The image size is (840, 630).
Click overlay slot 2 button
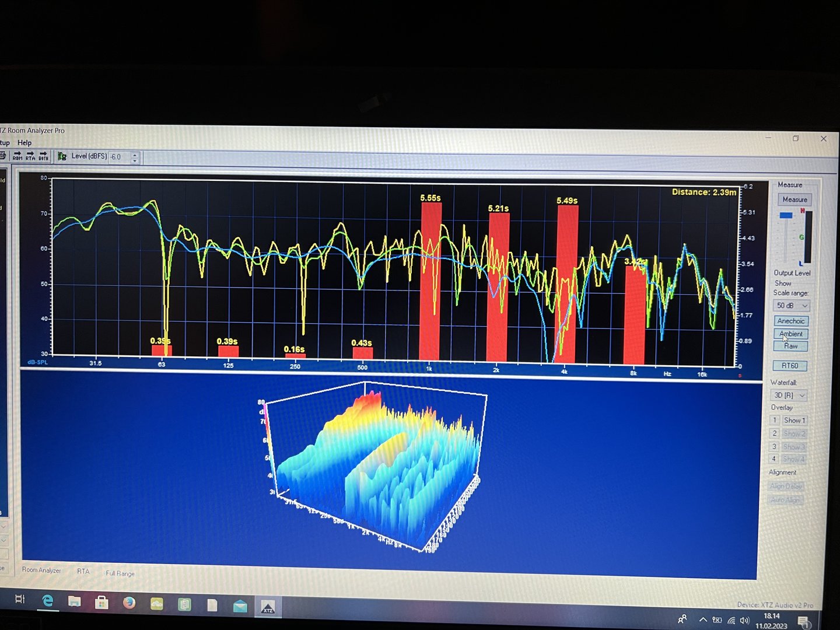click(x=775, y=433)
